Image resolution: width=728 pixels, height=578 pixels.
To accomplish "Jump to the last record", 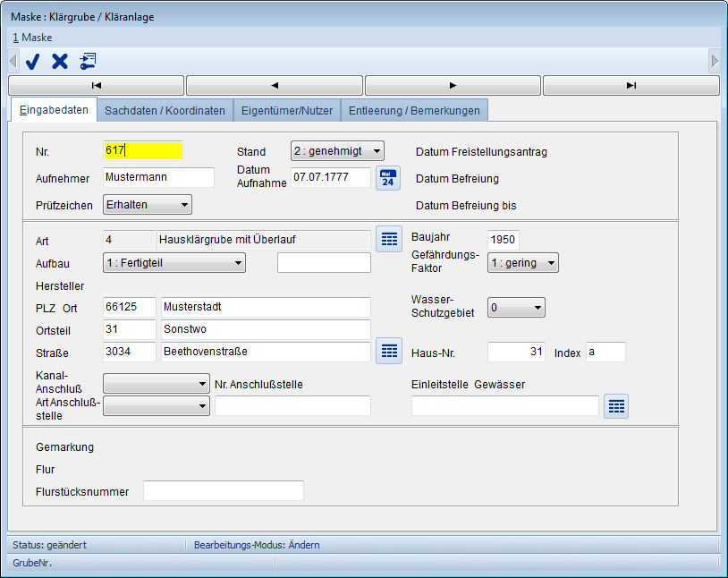I will click(x=631, y=86).
